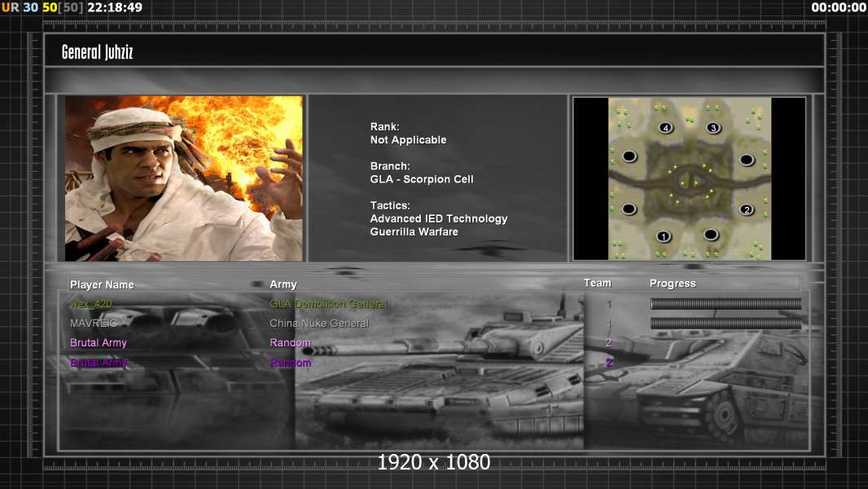Select start position 2 on the minimap

pos(747,209)
